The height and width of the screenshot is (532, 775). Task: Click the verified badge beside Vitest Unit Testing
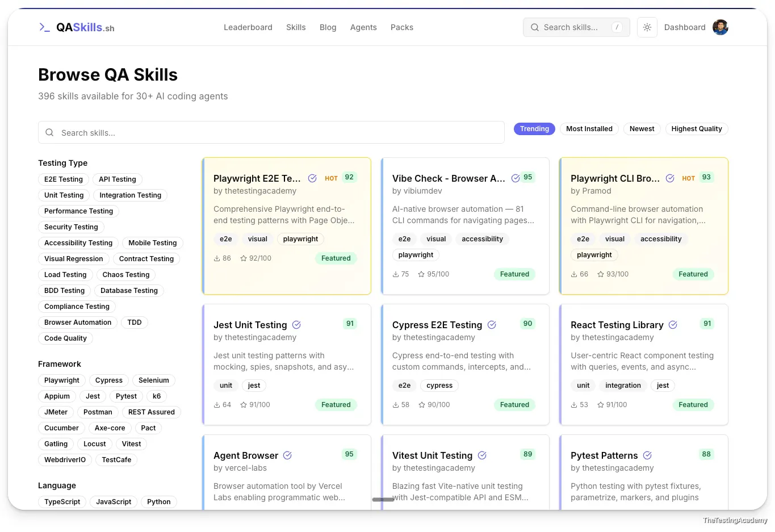tap(482, 455)
